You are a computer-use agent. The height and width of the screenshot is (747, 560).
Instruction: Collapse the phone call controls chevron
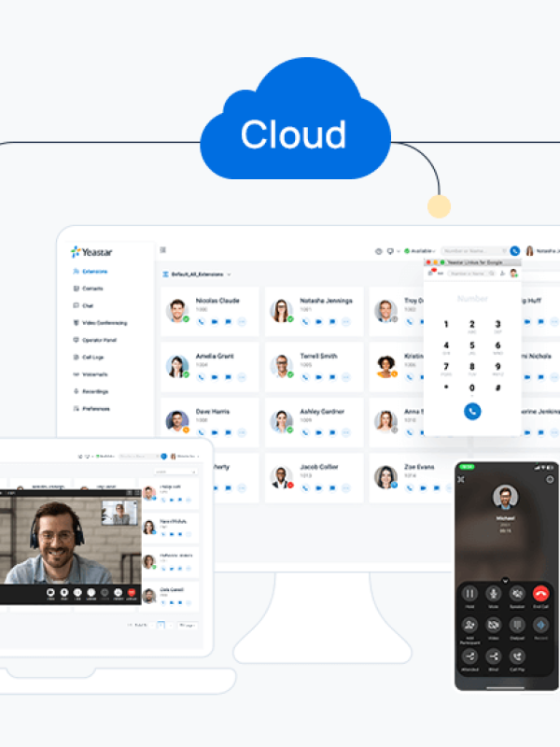coord(505,580)
